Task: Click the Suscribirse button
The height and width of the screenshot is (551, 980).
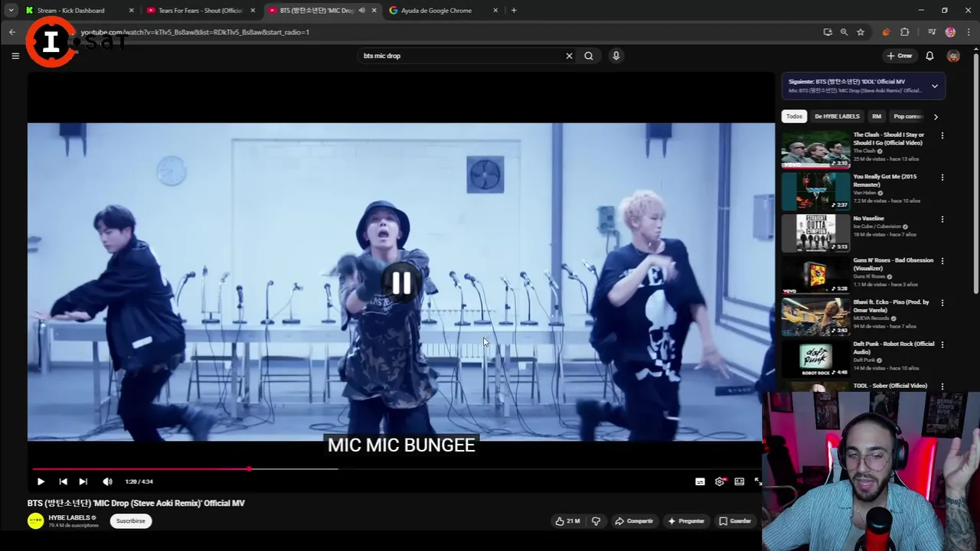Action: click(x=130, y=521)
